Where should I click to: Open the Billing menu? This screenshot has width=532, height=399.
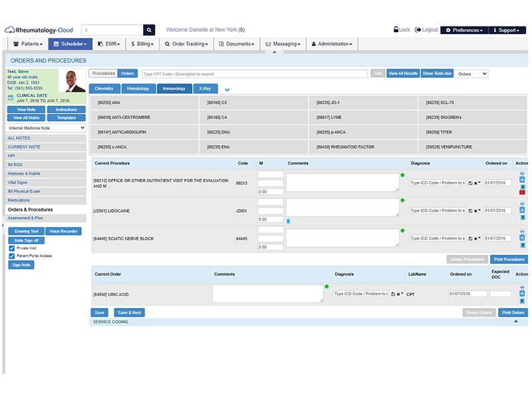[142, 44]
